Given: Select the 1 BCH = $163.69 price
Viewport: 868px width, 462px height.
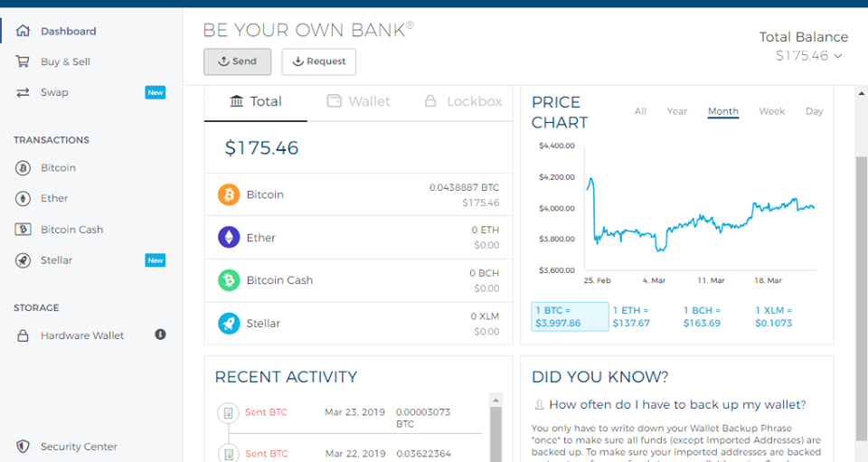Looking at the screenshot, I should pos(702,316).
